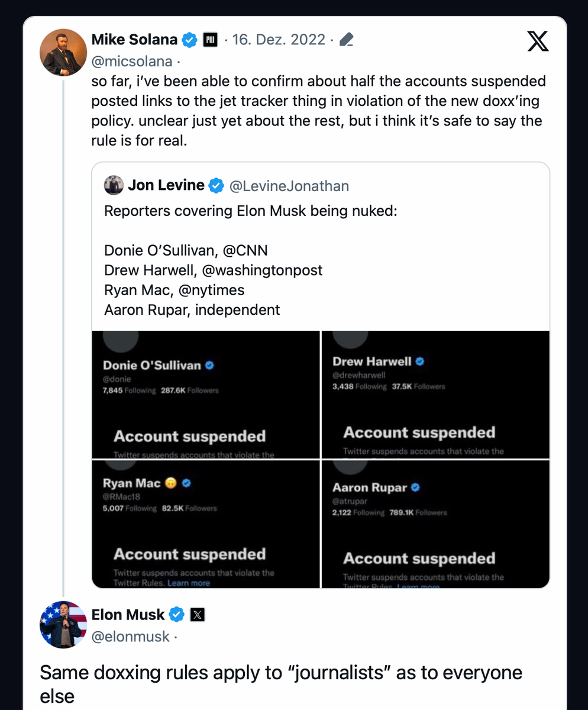Image resolution: width=588 pixels, height=710 pixels.
Task: Click the X affiliation badge beside Elon Musk
Action: pos(198,615)
